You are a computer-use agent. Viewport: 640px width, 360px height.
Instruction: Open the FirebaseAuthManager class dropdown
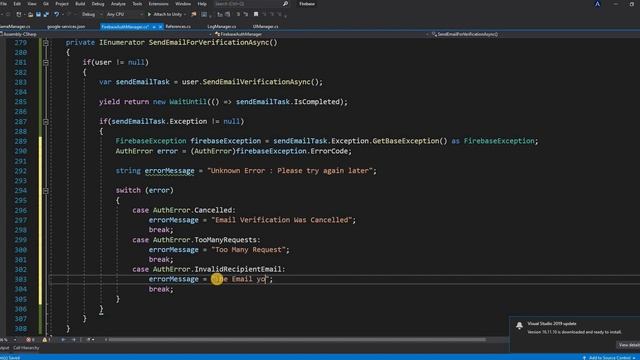click(320, 34)
